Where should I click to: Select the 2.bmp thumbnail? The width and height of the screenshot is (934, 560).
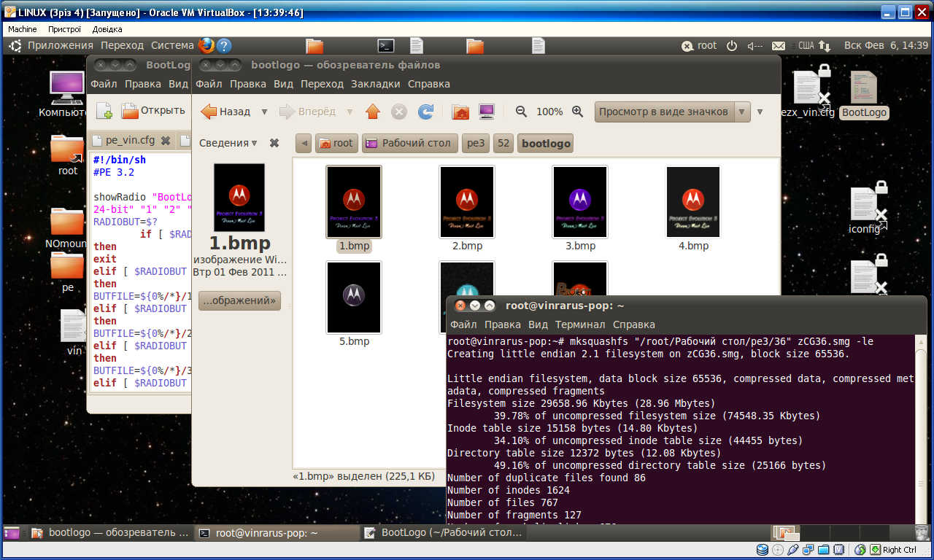click(x=467, y=202)
